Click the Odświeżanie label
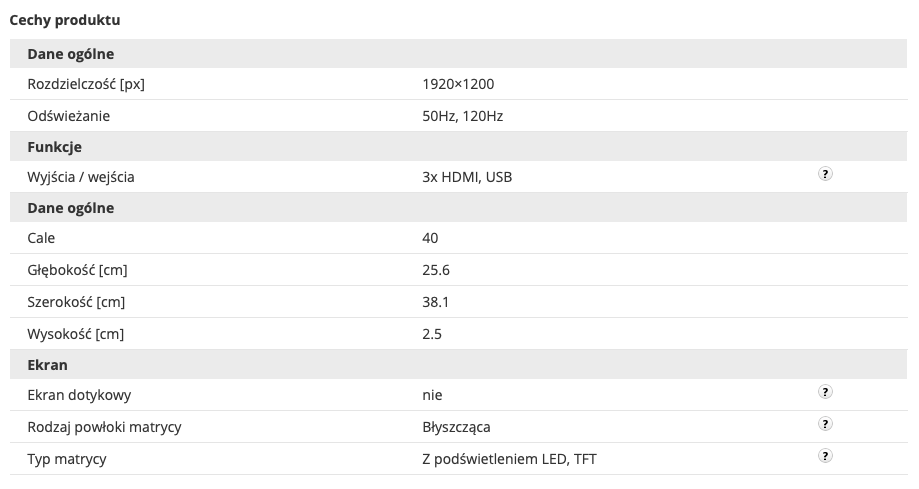Image resolution: width=919 pixels, height=489 pixels. (69, 116)
